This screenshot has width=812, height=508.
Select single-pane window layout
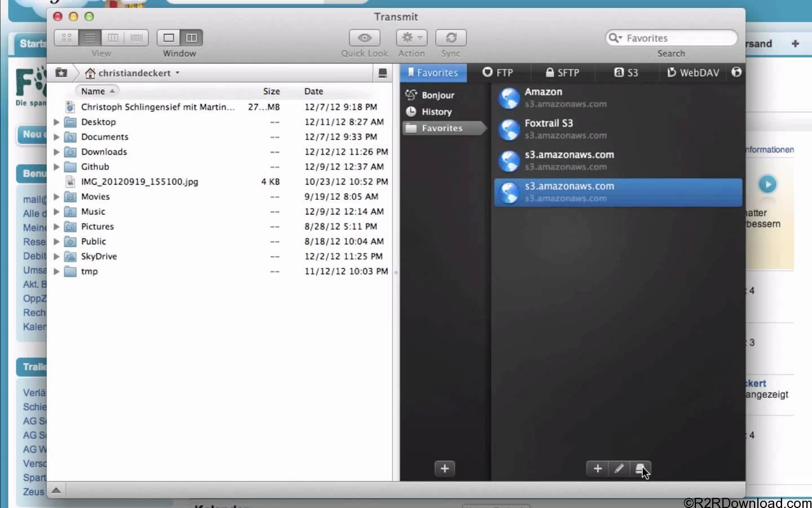[x=169, y=38]
